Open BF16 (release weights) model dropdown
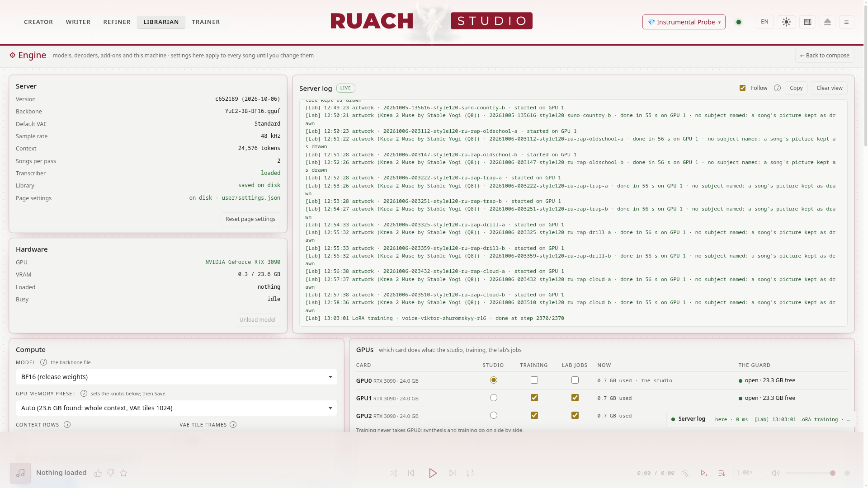The width and height of the screenshot is (868, 488). 176,377
